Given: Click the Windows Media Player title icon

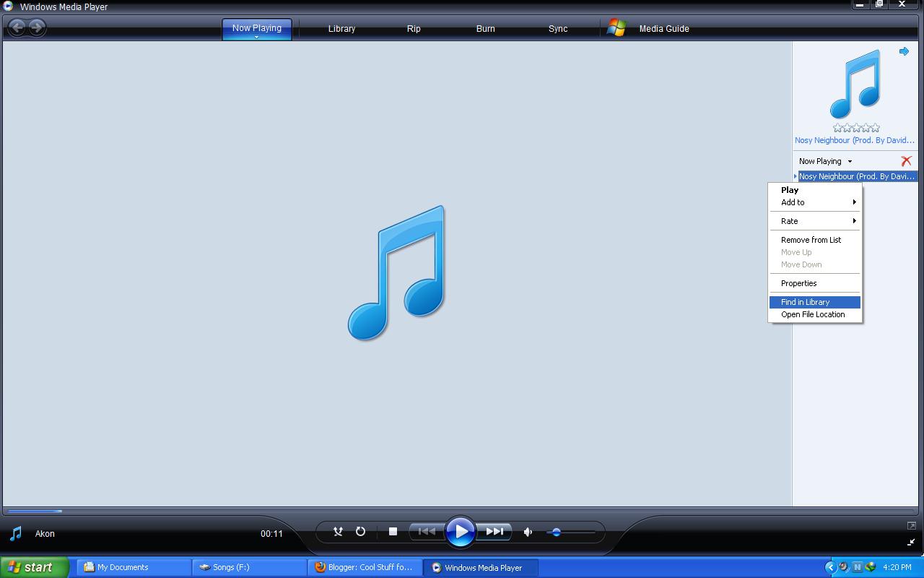Looking at the screenshot, I should (x=8, y=7).
